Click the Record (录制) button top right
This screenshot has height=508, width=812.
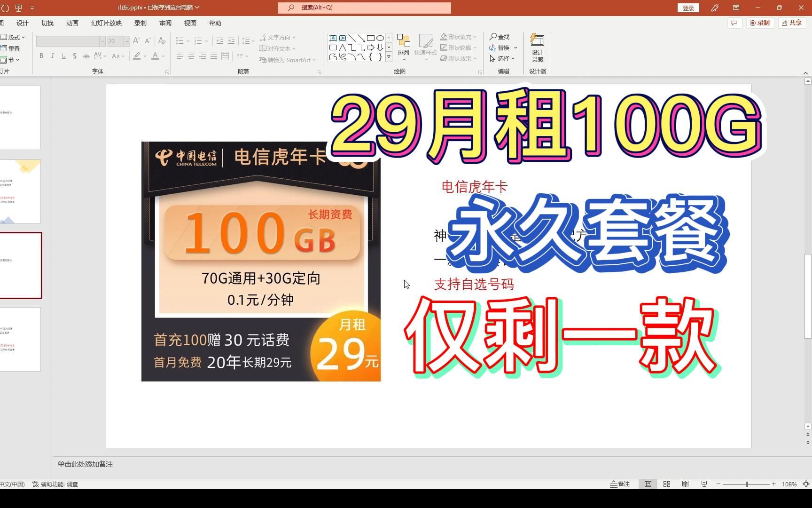[x=760, y=23]
